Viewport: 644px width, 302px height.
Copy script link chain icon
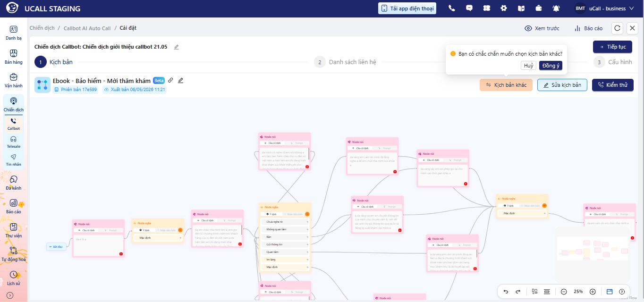click(x=170, y=80)
